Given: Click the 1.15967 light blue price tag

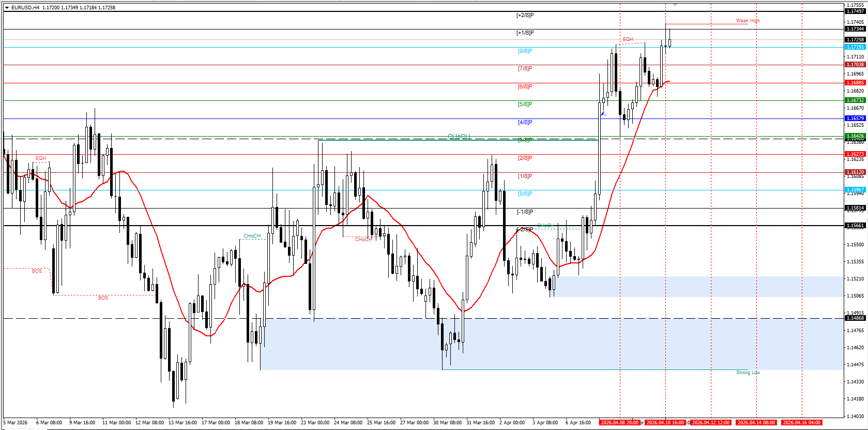Looking at the screenshot, I should pyautogui.click(x=855, y=190).
